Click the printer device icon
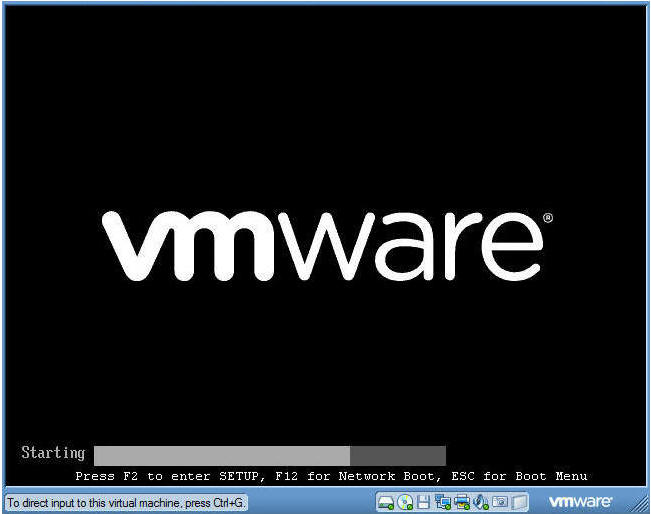The image size is (651, 514). (461, 502)
